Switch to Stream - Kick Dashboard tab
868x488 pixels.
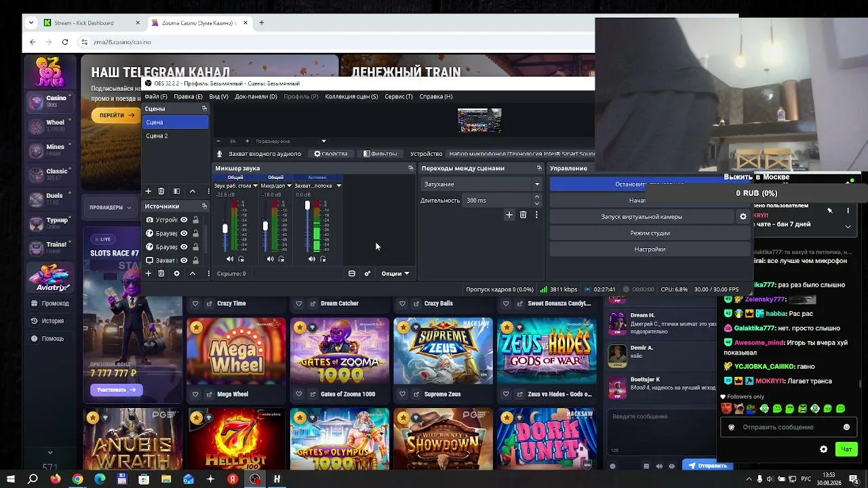coord(92,22)
